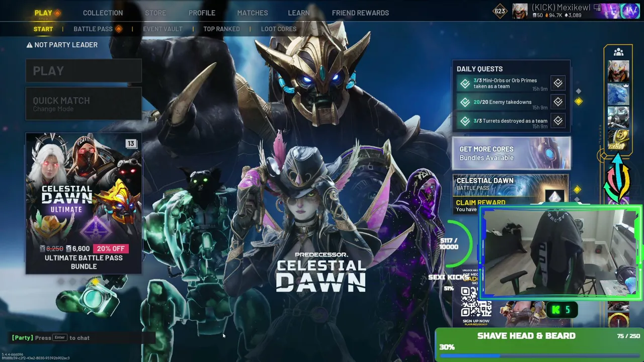Click the account level 623 badge
644x362 pixels.
[x=500, y=11]
